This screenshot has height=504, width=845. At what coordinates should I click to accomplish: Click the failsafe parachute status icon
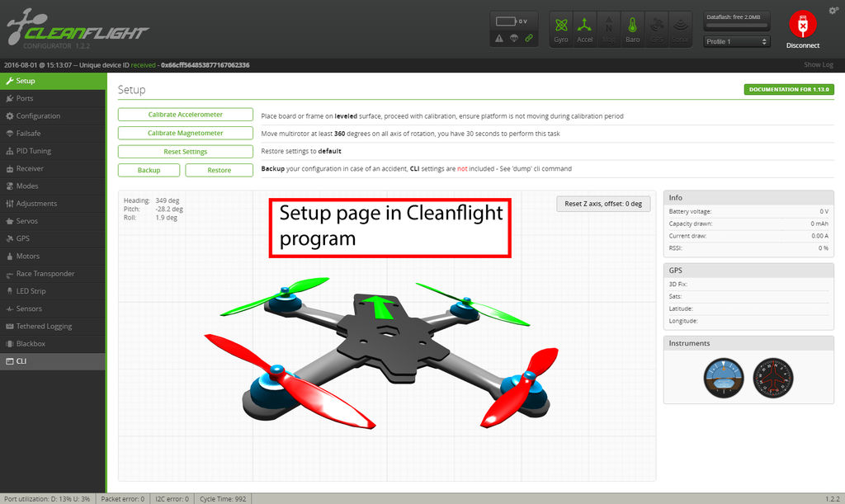[514, 38]
